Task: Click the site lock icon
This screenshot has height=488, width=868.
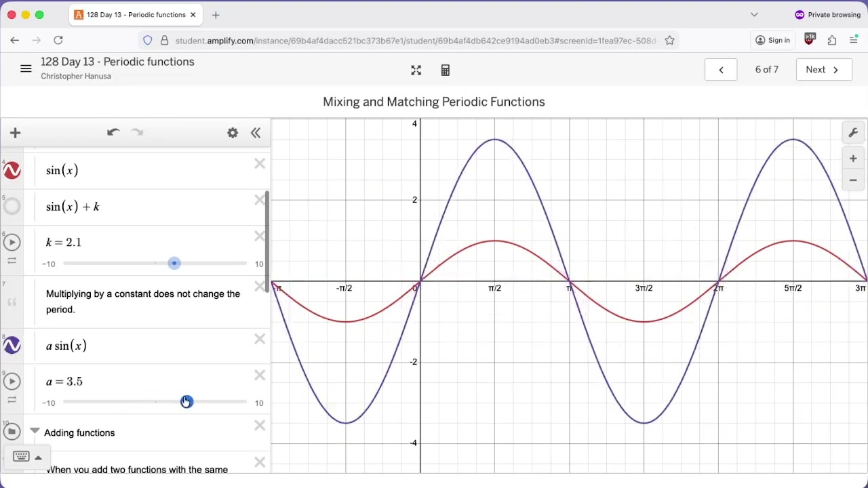Action: pyautogui.click(x=164, y=41)
